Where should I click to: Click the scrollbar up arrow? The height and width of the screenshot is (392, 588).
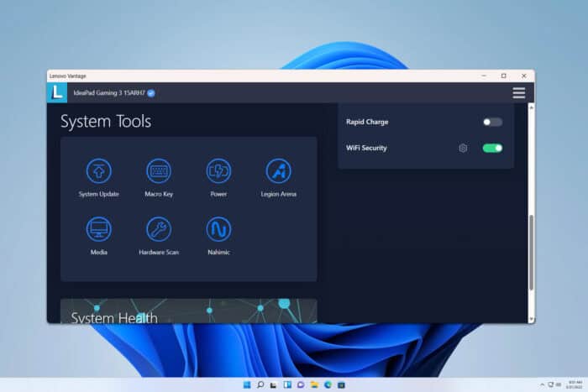tap(531, 107)
